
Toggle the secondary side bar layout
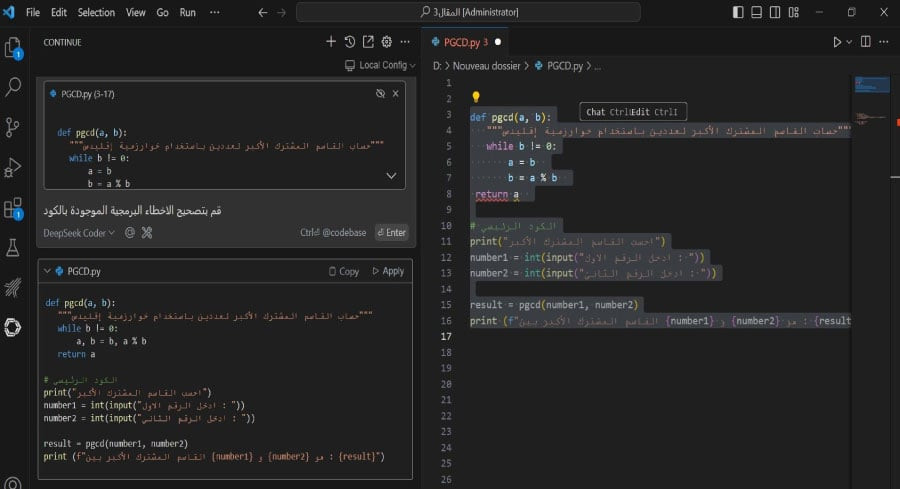point(775,12)
